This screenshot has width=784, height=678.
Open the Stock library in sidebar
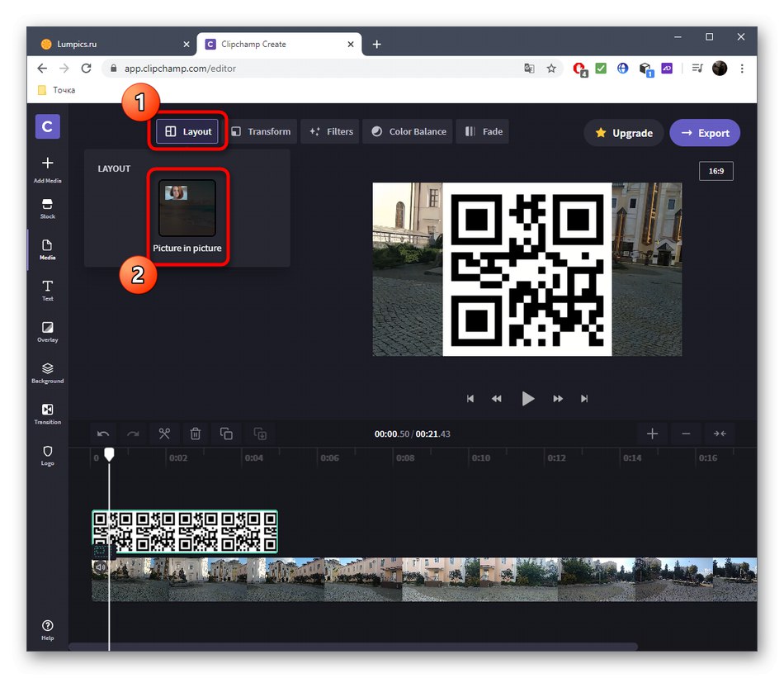point(48,209)
